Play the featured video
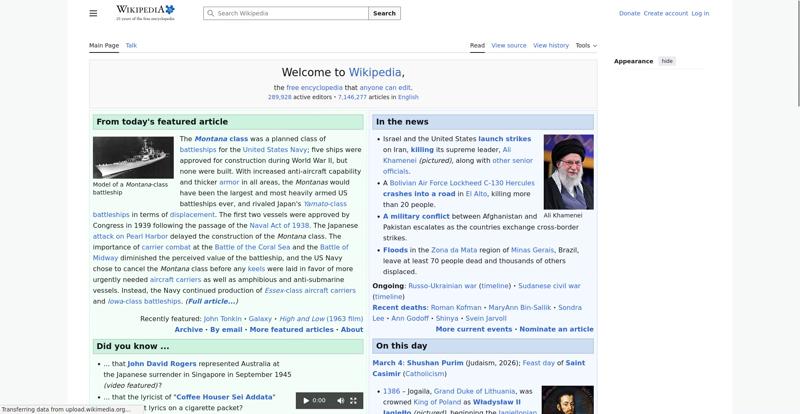The width and height of the screenshot is (800, 414). click(x=304, y=400)
